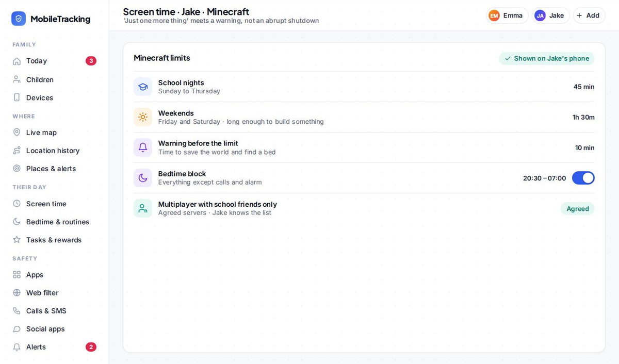The image size is (619, 364).
Task: Click the Tasks & rewards star icon
Action: [17, 240]
